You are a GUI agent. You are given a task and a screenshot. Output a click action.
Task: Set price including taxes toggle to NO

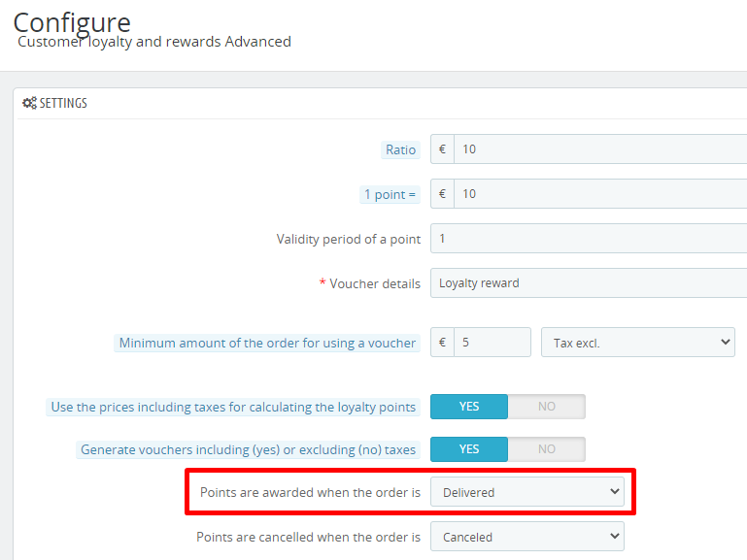pyautogui.click(x=546, y=407)
